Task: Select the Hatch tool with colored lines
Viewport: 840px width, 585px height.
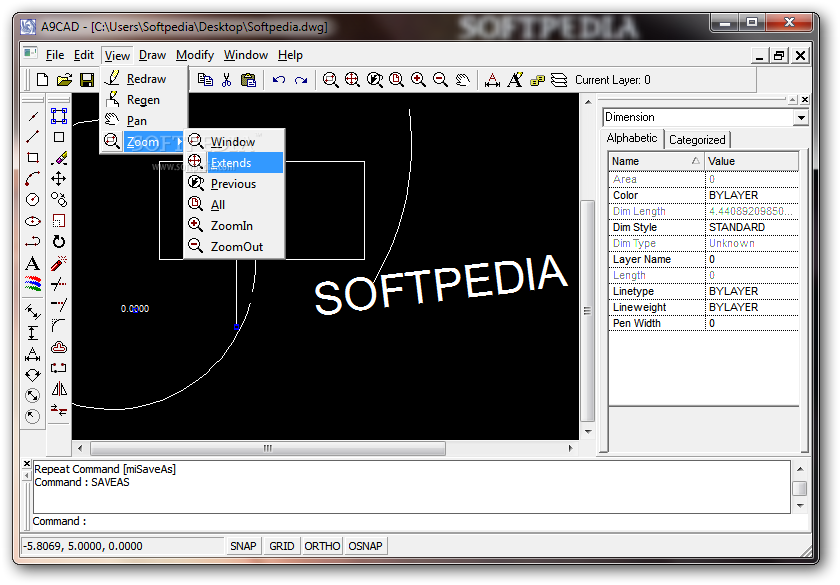Action: (x=33, y=283)
